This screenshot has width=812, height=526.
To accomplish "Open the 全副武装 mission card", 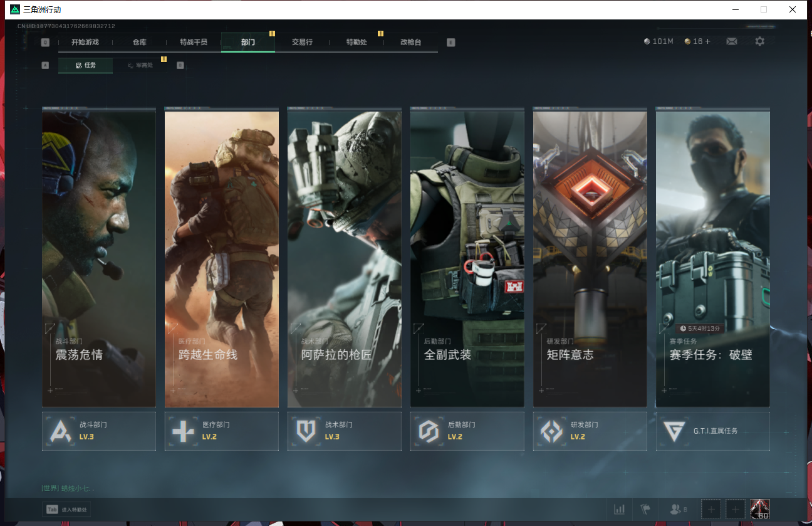I will tap(467, 258).
